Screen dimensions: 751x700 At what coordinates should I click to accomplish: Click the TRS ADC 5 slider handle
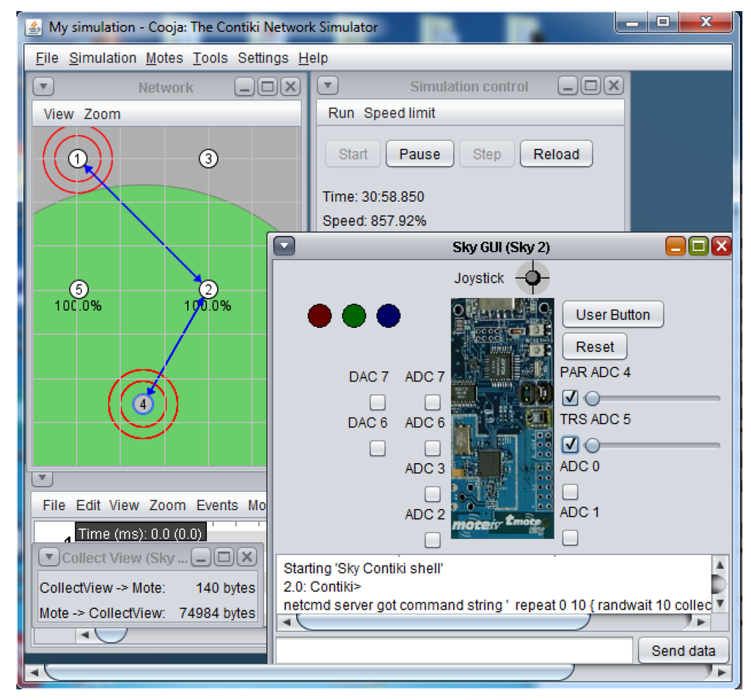click(x=592, y=445)
